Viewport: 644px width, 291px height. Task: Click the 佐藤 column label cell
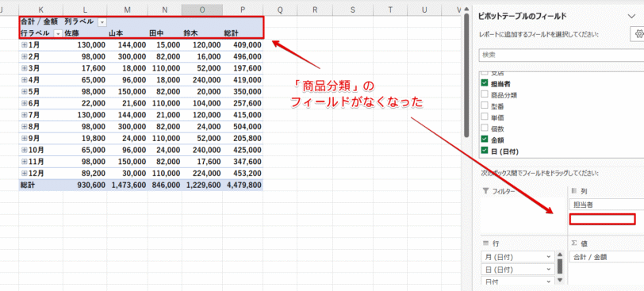[85, 33]
